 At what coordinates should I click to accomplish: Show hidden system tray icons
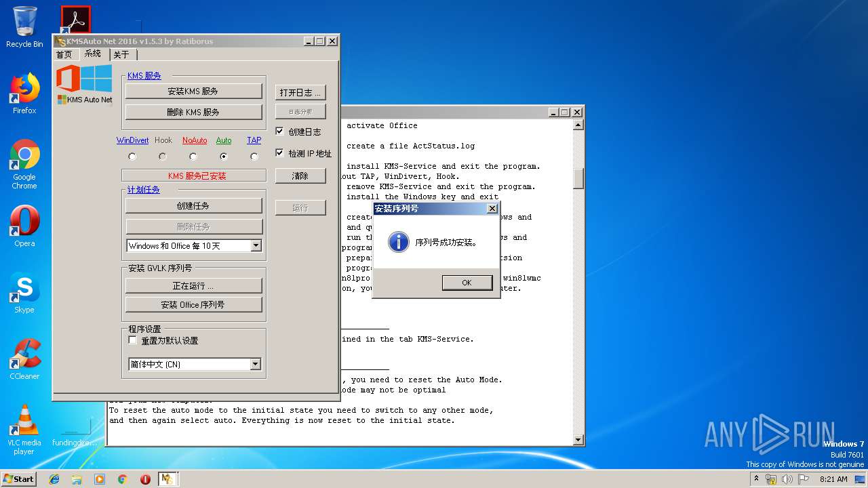tap(756, 479)
